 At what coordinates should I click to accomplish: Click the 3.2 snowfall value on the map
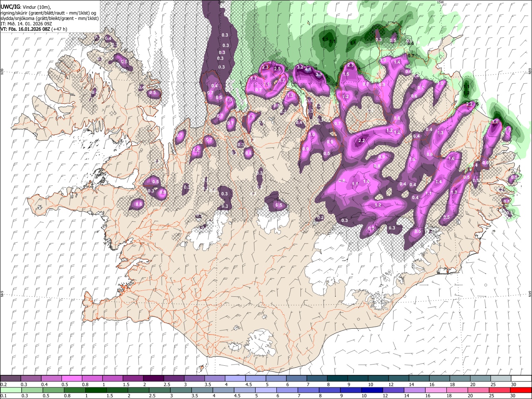tap(300, 67)
